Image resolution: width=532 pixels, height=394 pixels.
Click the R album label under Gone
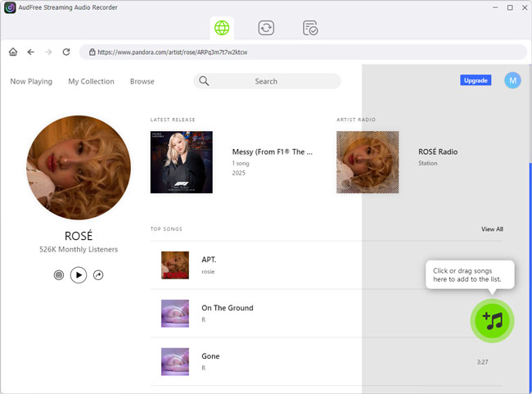(x=204, y=368)
